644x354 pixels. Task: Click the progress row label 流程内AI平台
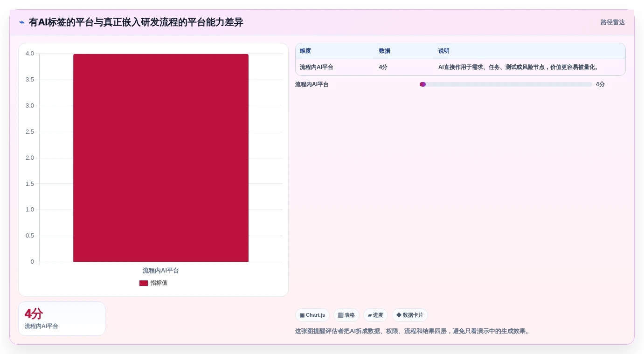(312, 84)
